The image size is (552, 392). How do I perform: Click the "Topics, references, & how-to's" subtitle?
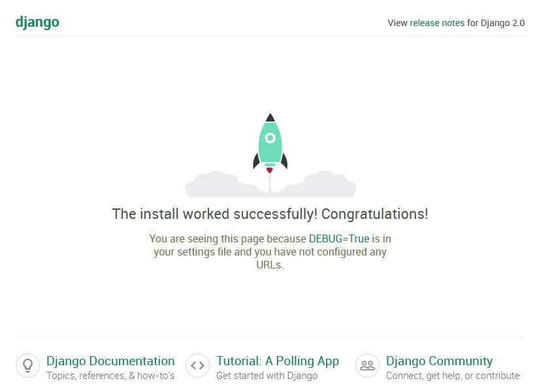pyautogui.click(x=110, y=376)
